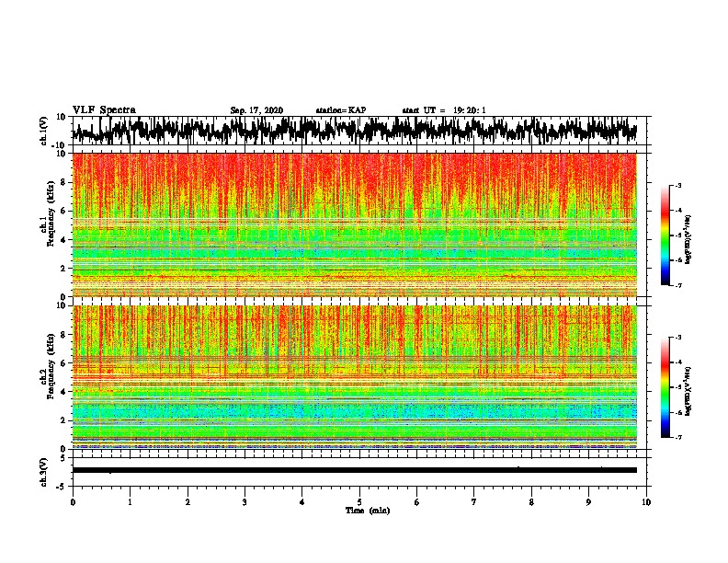Click the "Time (min)" axis label

[368, 511]
